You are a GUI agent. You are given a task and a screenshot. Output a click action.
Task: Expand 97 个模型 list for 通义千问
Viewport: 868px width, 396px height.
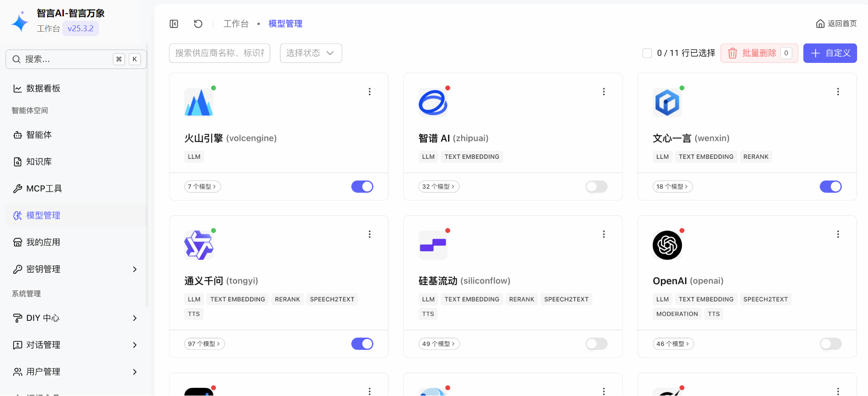pos(204,344)
